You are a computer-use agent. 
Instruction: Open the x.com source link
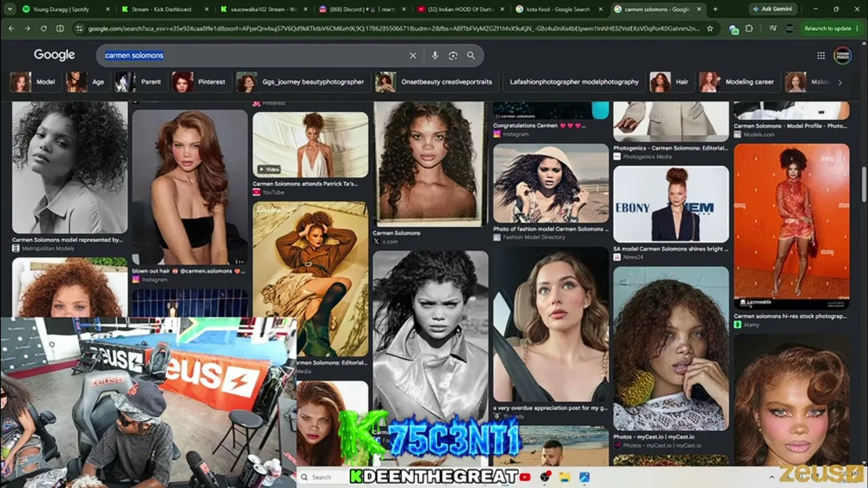[385, 241]
